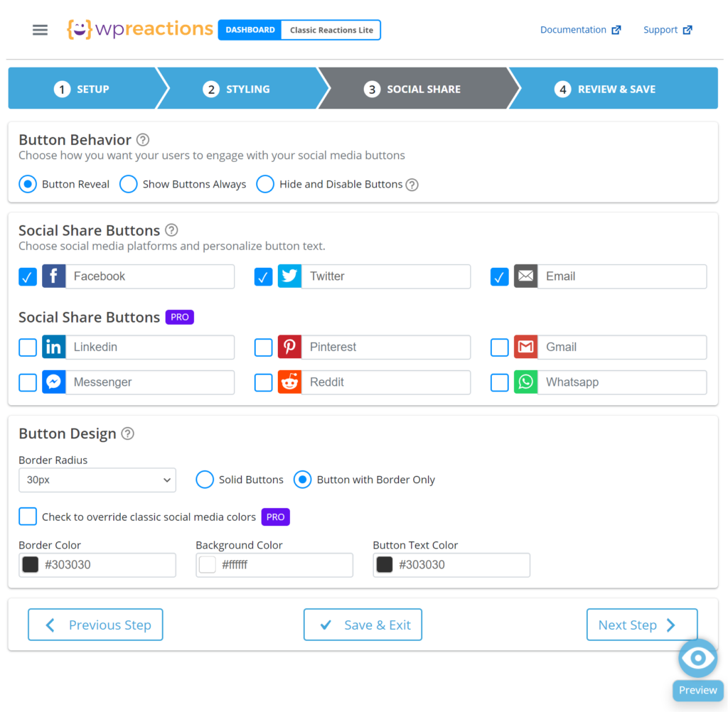Uncheck the Facebook share checkbox

pyautogui.click(x=28, y=277)
